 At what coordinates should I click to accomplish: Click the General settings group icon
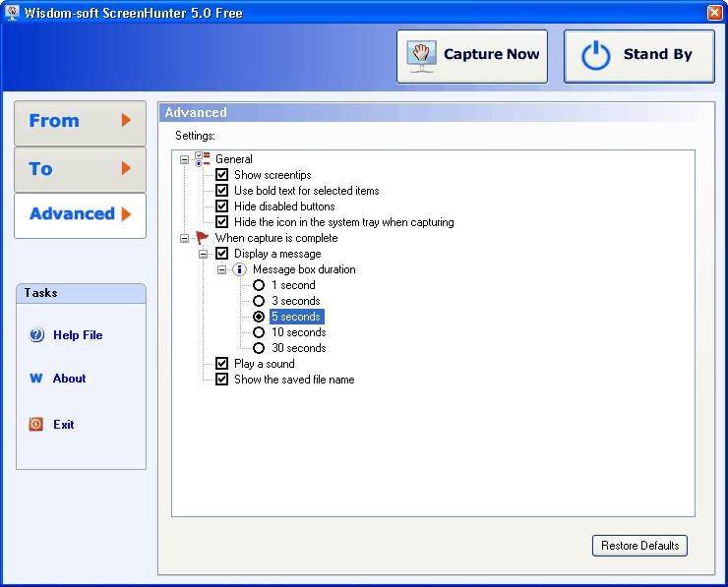tap(203, 159)
